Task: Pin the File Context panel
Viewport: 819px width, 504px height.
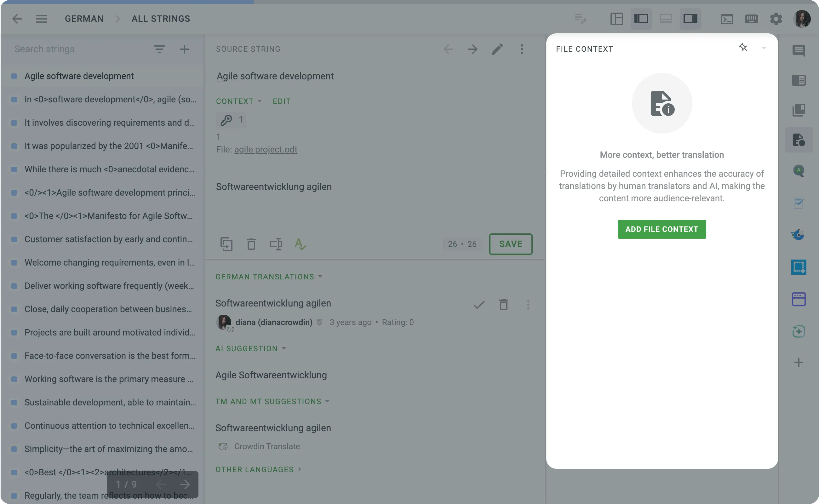Action: [743, 47]
